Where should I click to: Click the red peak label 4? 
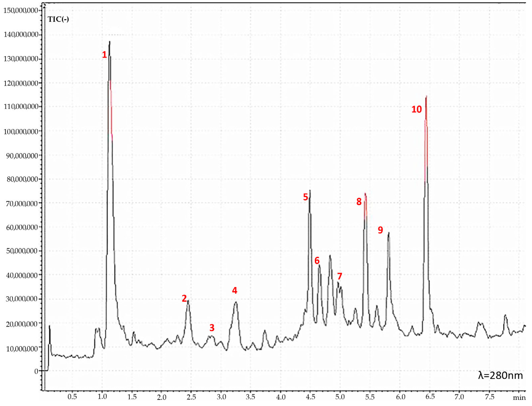(x=234, y=290)
